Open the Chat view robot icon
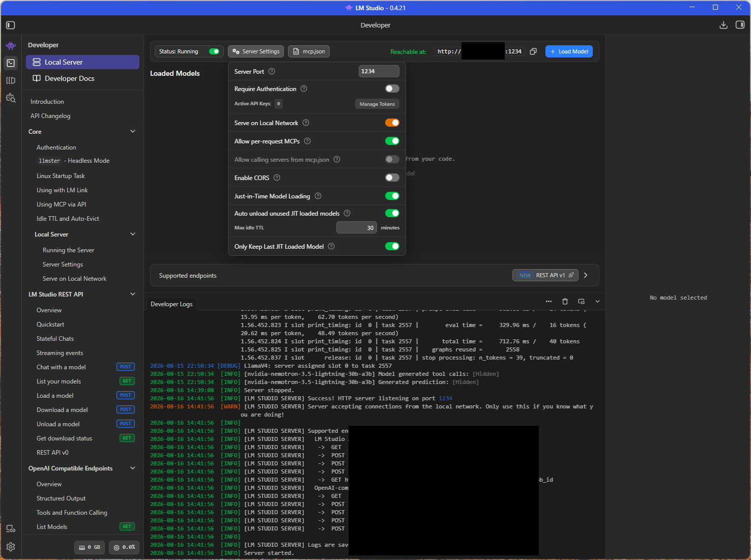The width and height of the screenshot is (751, 560). tap(11, 46)
